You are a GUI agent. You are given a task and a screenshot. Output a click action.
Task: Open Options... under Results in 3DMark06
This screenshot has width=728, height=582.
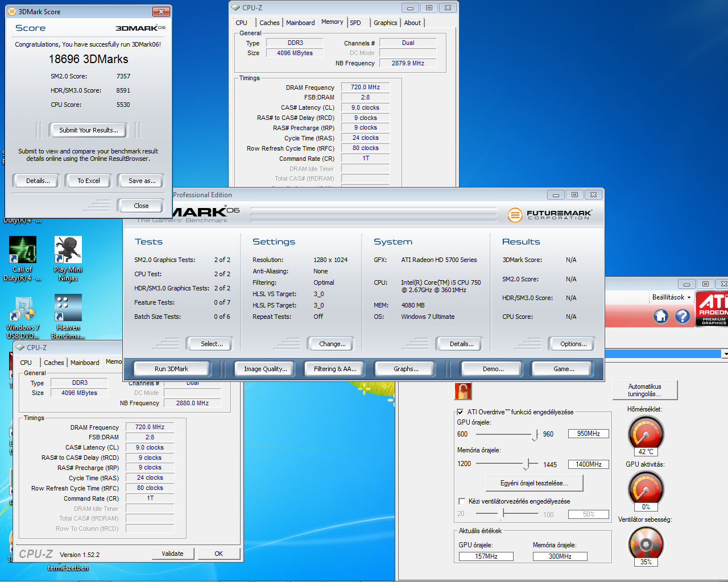click(x=573, y=344)
